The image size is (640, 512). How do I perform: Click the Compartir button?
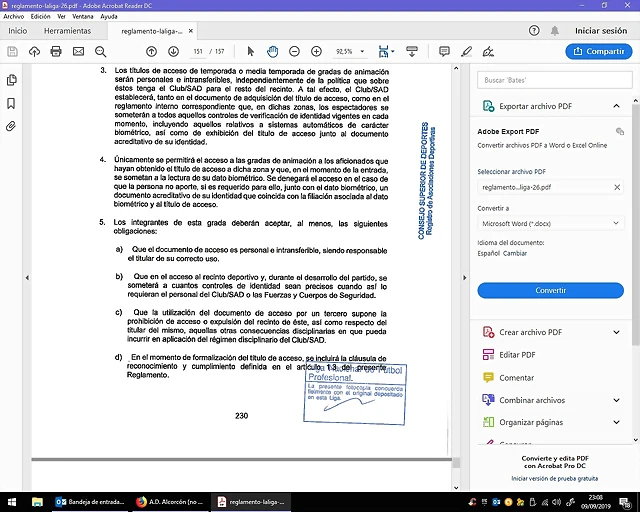[599, 51]
